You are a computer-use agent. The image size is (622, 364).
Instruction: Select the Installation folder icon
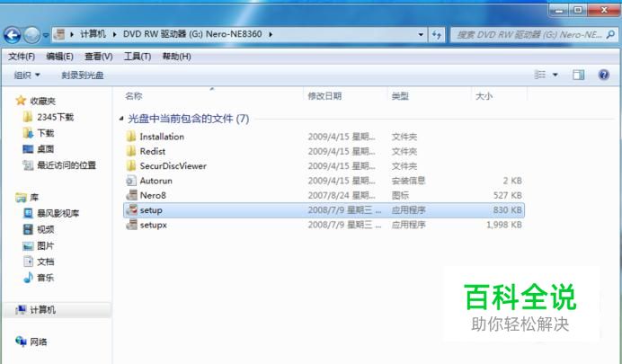tap(131, 137)
